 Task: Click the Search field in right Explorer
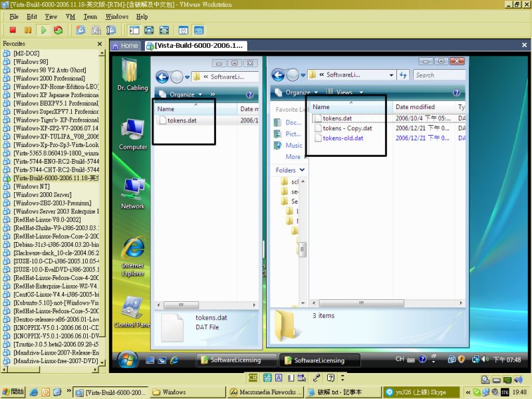pos(439,75)
